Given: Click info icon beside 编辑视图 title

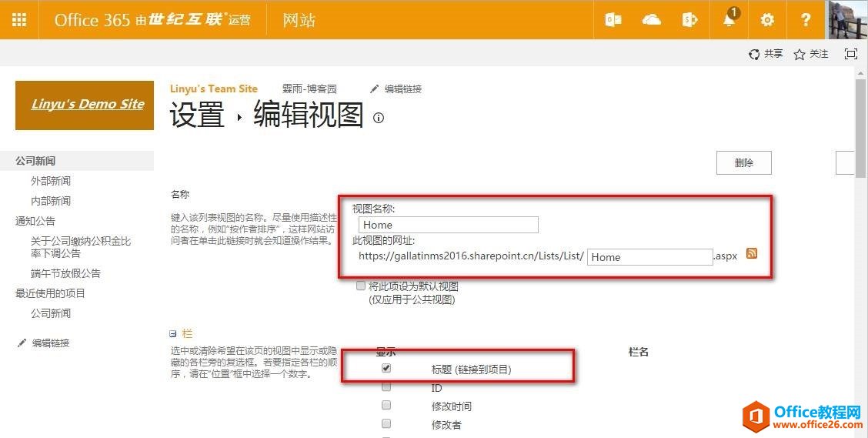Looking at the screenshot, I should (379, 118).
